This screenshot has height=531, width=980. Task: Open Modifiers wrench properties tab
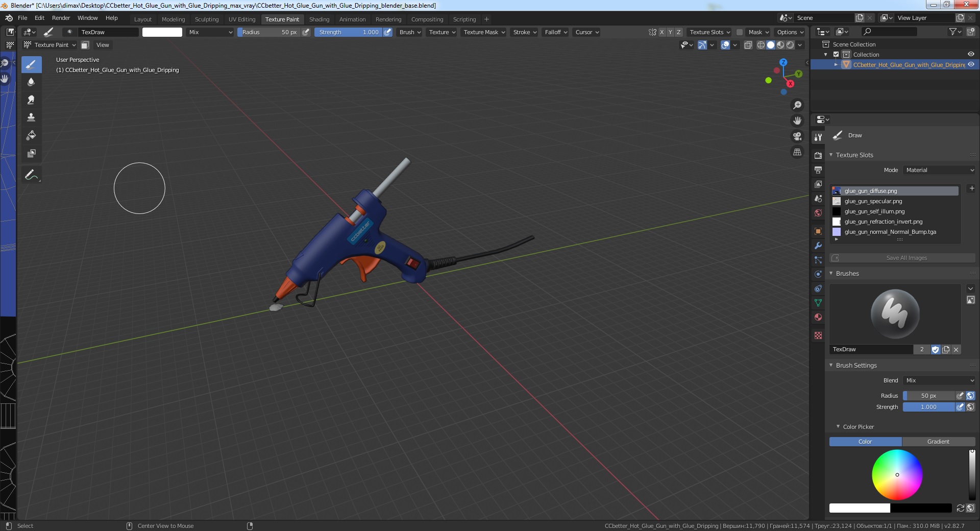pyautogui.click(x=818, y=246)
